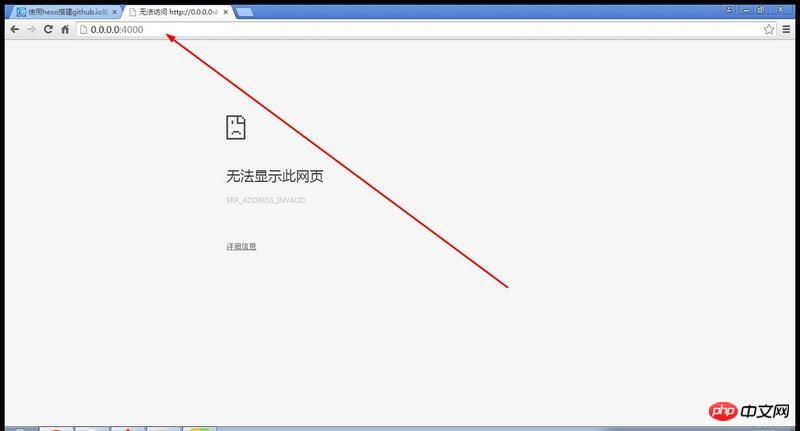Open a new browser tab

(245, 12)
